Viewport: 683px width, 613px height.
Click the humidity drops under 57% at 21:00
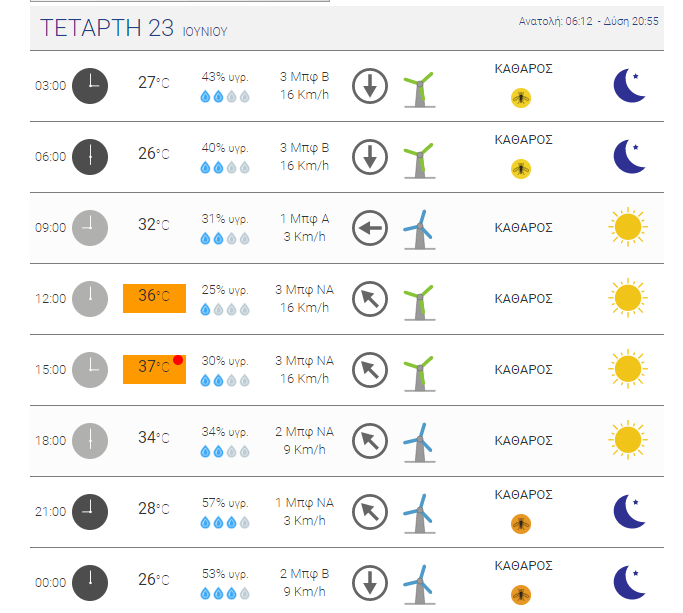(225, 522)
